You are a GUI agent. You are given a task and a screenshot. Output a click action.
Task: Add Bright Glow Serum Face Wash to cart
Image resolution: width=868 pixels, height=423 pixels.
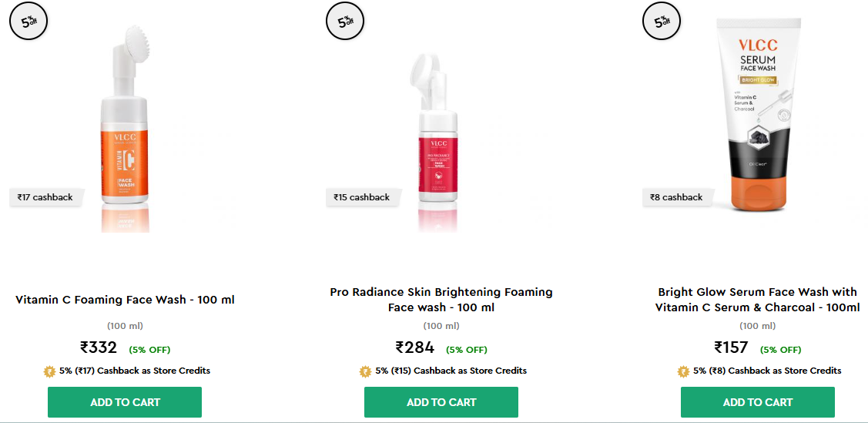758,402
